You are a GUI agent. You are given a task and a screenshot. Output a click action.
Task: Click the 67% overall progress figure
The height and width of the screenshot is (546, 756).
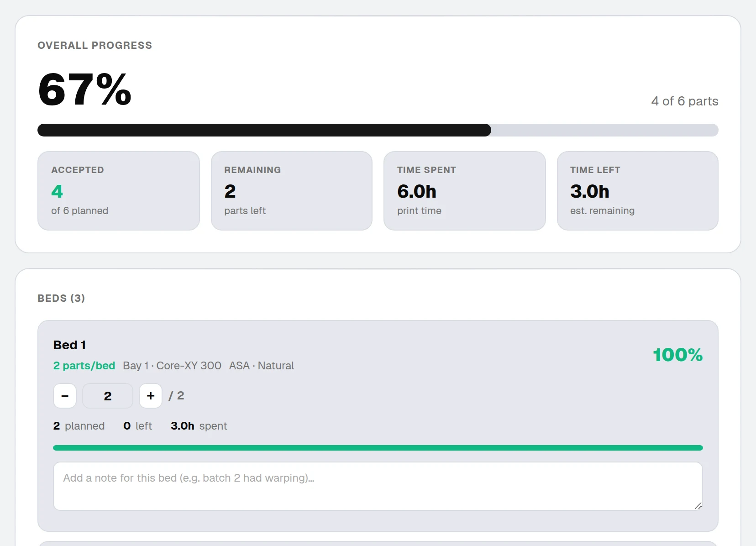pyautogui.click(x=85, y=89)
